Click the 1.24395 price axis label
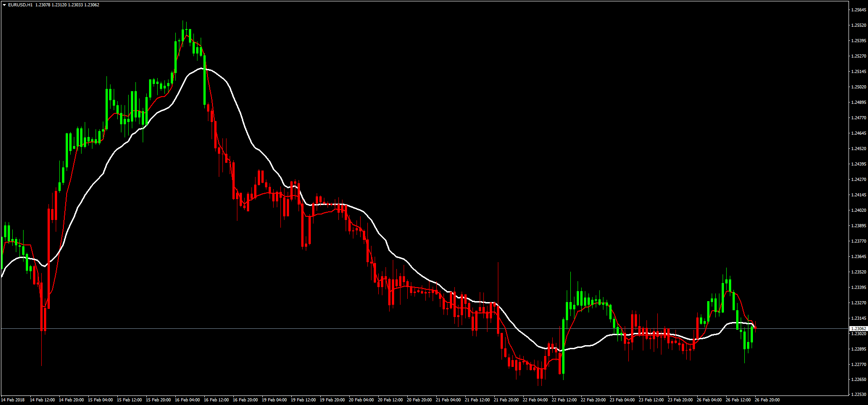This screenshot has width=868, height=405. [859, 164]
